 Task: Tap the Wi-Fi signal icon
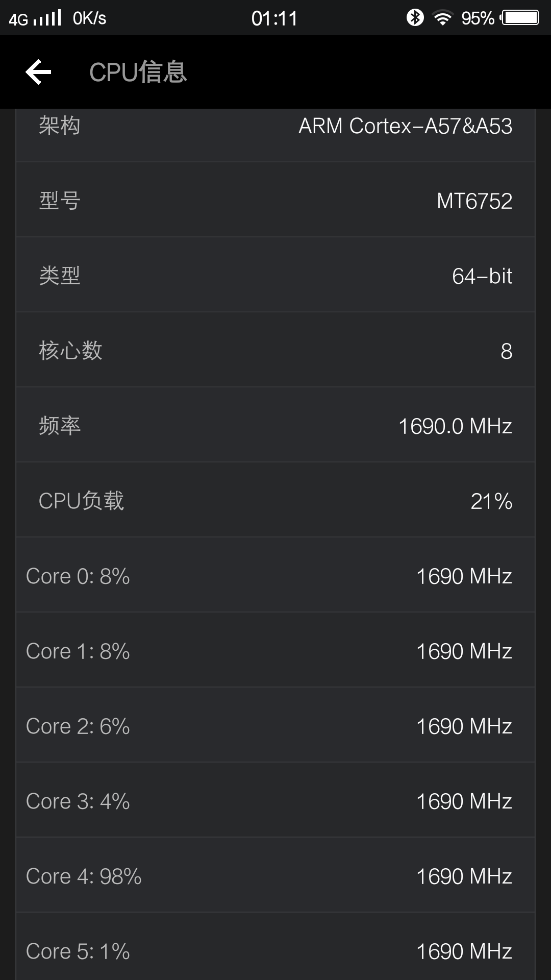pos(443,17)
